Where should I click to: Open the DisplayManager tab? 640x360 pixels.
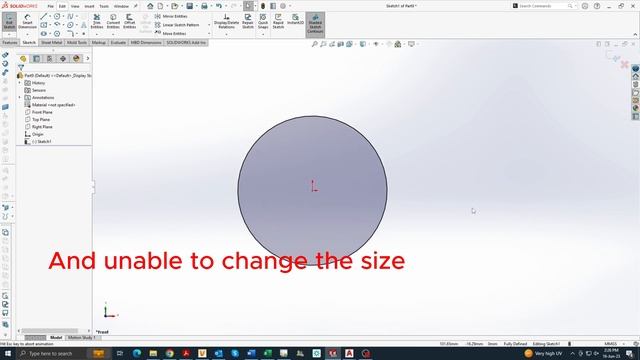click(x=76, y=59)
